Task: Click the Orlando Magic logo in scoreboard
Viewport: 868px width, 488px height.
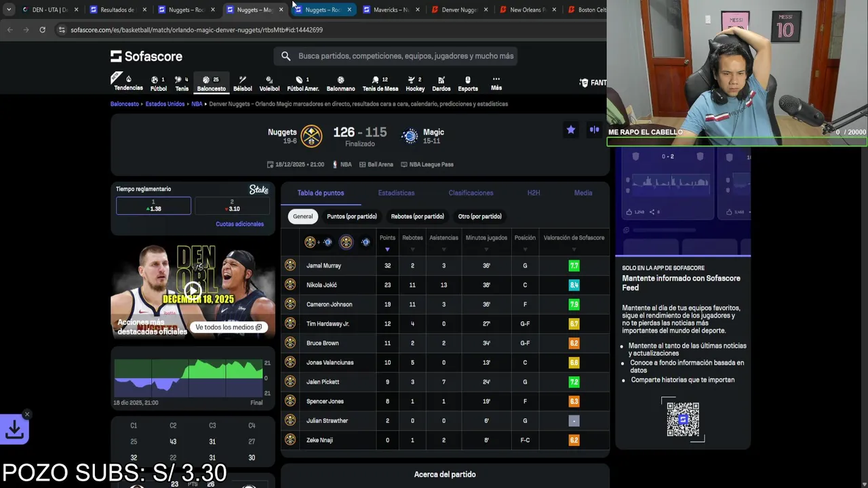Action: [410, 136]
